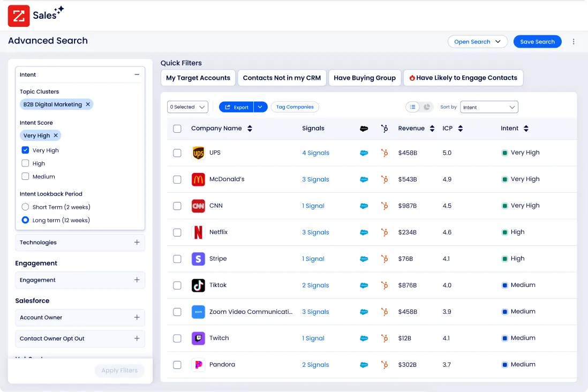Viewport: 588px width, 392px height.
Task: Open the Open Search dropdown
Action: [x=477, y=42]
